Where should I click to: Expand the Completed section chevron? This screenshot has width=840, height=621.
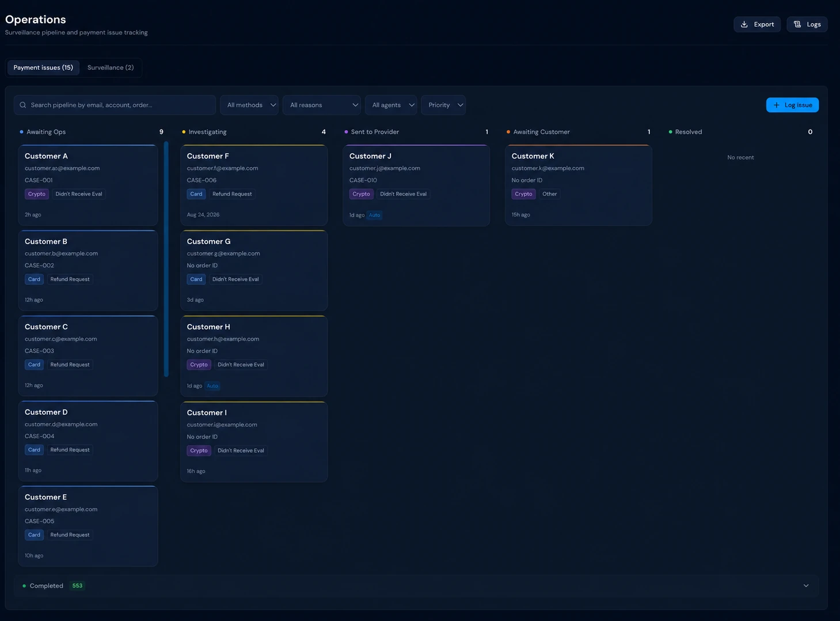(806, 586)
